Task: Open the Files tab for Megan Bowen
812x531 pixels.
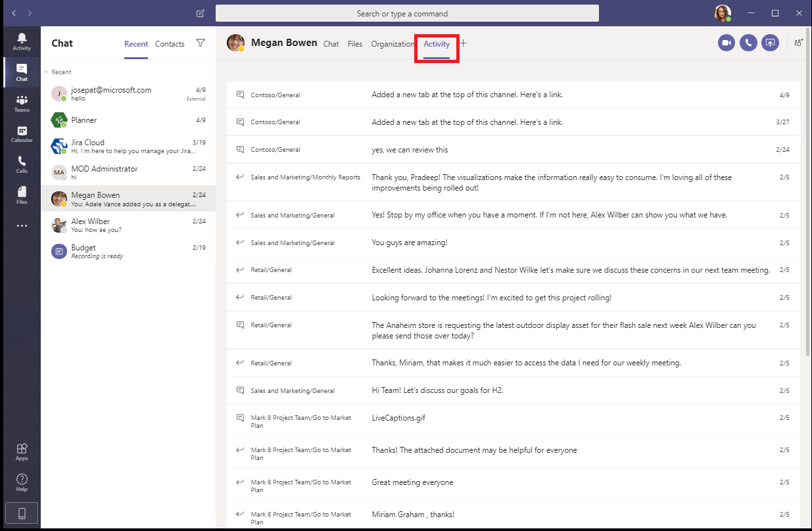Action: (355, 44)
